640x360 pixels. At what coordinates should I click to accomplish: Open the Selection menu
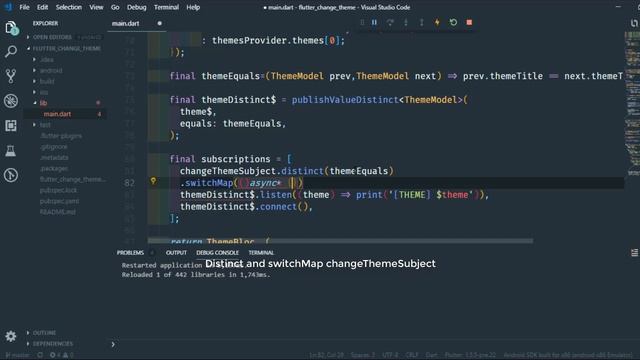click(69, 7)
